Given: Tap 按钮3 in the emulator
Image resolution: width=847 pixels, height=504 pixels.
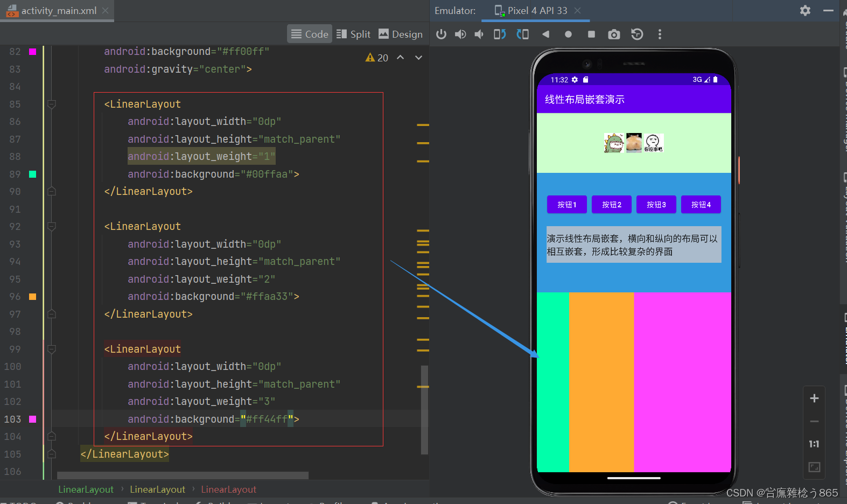Looking at the screenshot, I should (x=656, y=205).
